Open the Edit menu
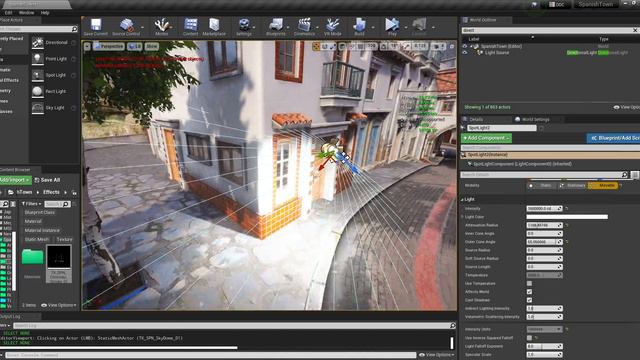640x360 pixels. (8, 13)
